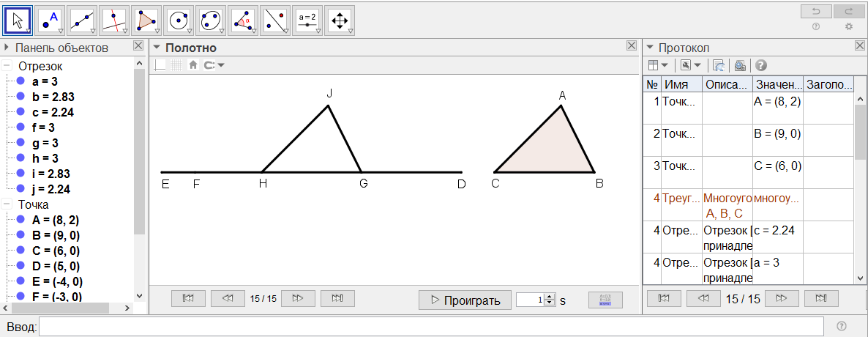Pick the Perpendicular line tool
The image size is (868, 337).
point(113,21)
